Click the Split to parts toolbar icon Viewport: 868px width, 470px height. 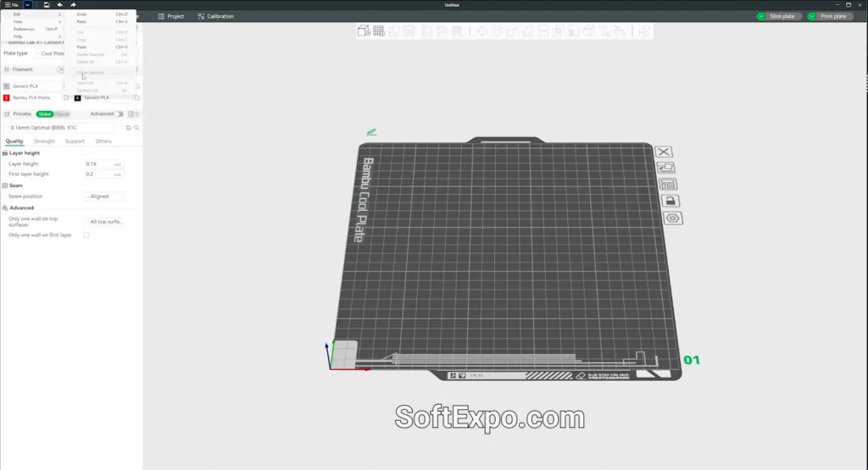click(442, 31)
